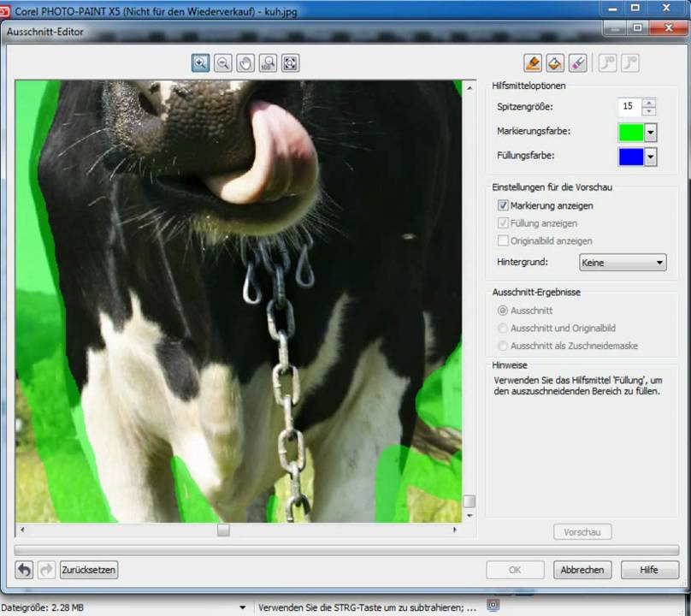
Task: Click the Corel PHOTO-PAINT app icon
Action: click(4, 10)
